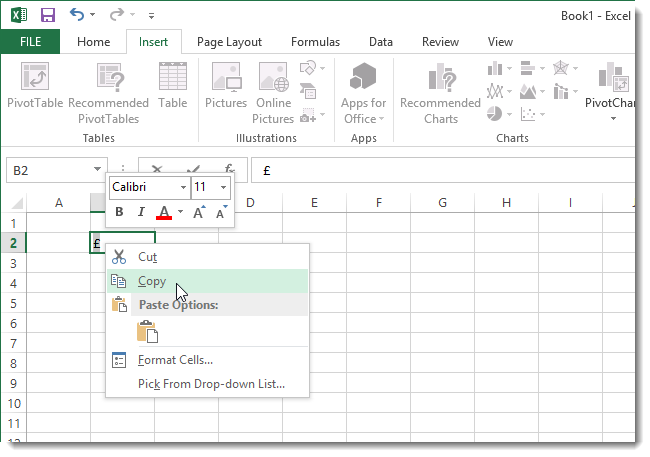Open Apps for Office
650x457 pixels.
(x=363, y=93)
